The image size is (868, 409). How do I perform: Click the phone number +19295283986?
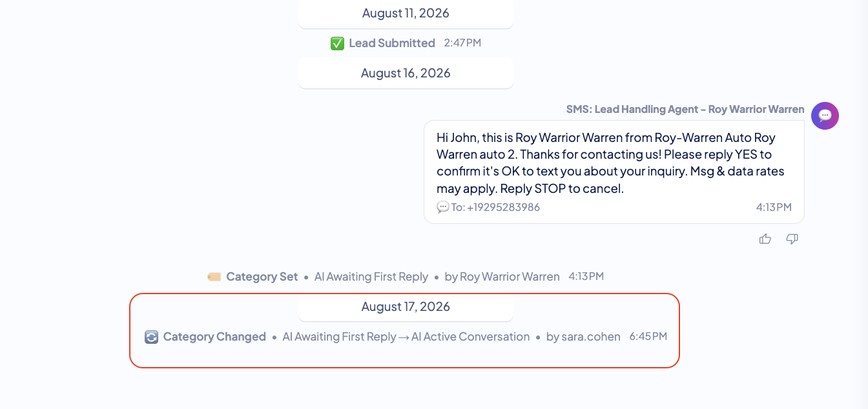coord(502,207)
